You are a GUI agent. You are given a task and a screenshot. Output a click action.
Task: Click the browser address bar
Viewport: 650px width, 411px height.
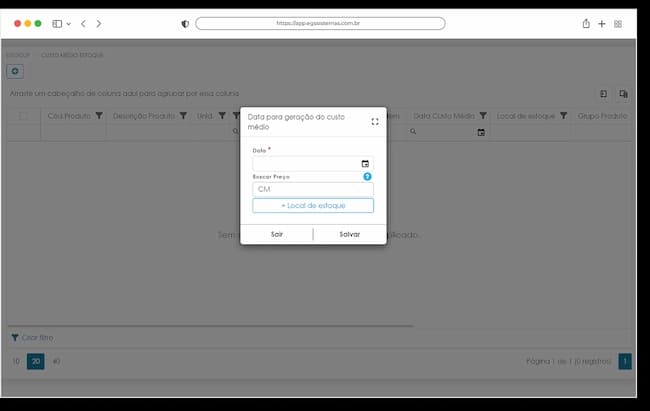point(320,24)
